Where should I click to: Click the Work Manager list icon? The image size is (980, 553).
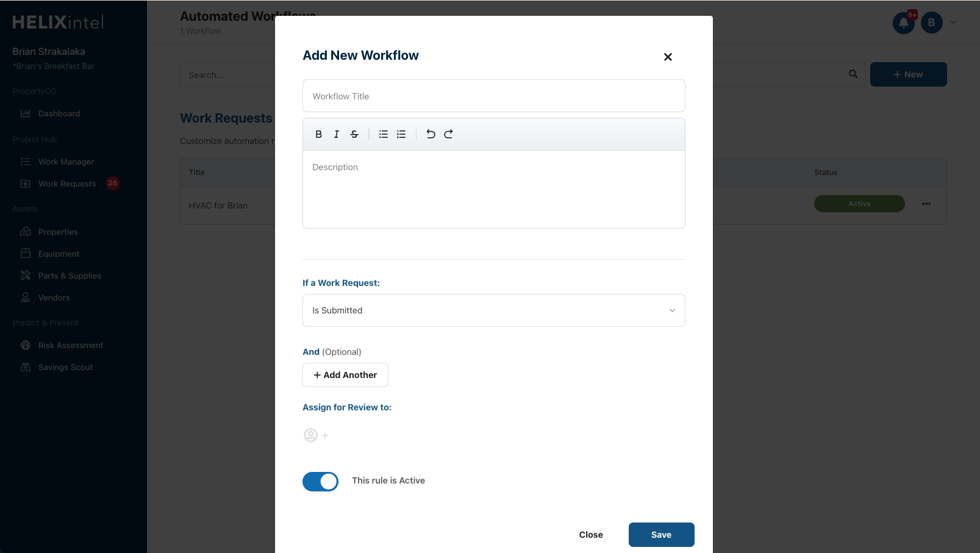tap(26, 162)
